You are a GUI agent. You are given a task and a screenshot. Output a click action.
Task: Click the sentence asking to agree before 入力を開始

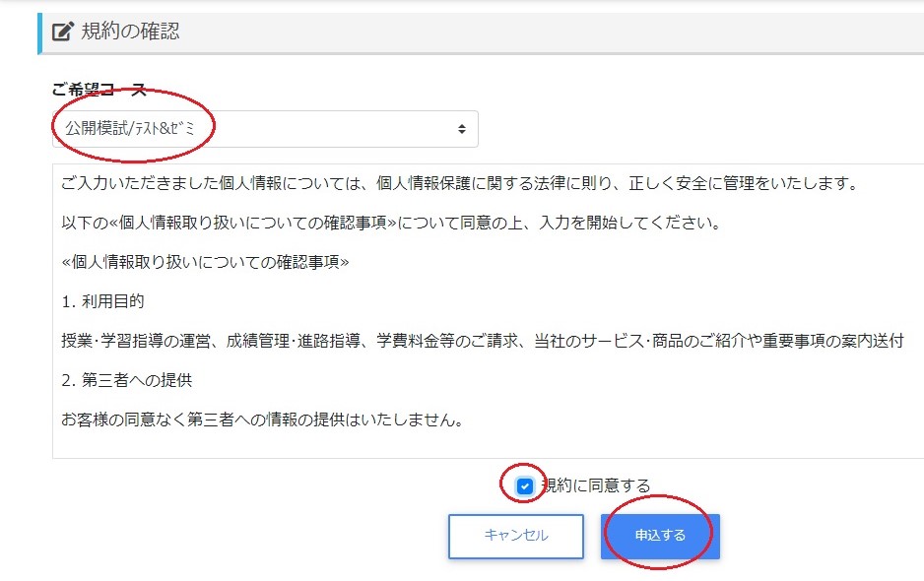pyautogui.click(x=391, y=223)
